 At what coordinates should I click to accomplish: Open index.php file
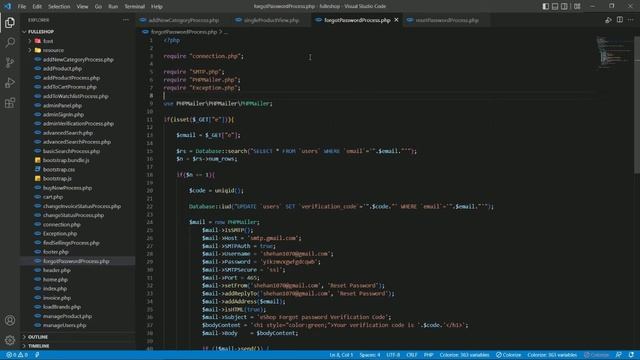tap(54, 289)
